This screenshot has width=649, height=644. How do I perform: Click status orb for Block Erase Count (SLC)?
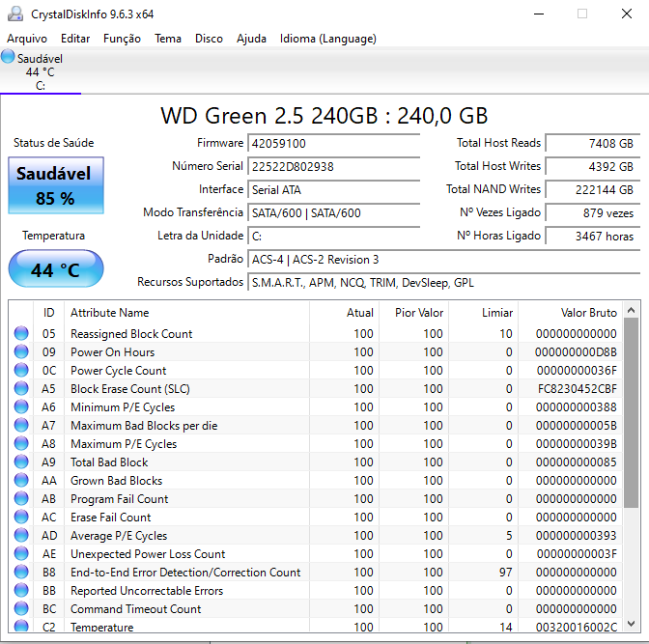[x=21, y=388]
